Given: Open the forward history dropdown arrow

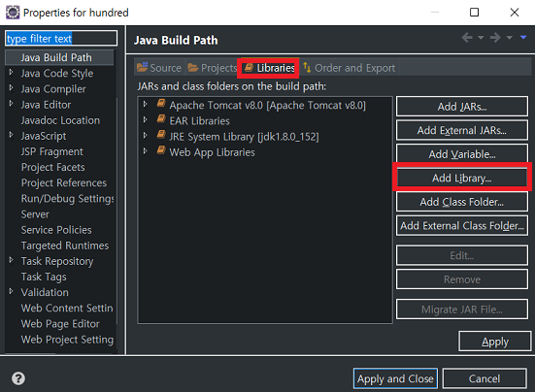Looking at the screenshot, I should tap(509, 38).
